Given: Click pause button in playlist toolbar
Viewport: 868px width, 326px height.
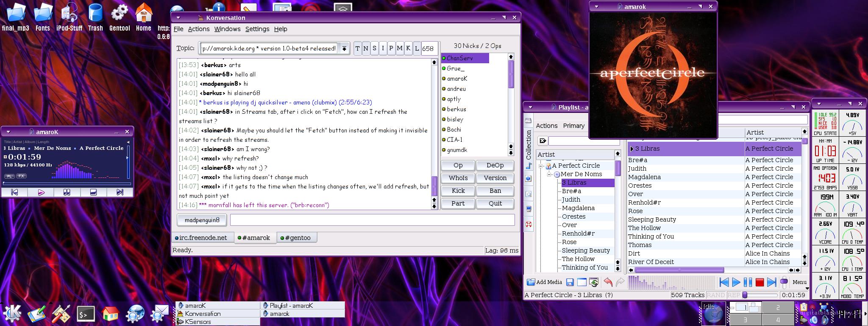Looking at the screenshot, I should click(x=748, y=282).
